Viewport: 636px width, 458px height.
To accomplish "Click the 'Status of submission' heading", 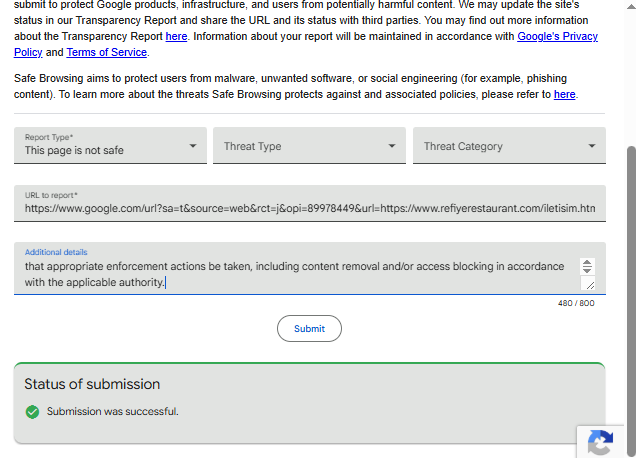I will [92, 384].
